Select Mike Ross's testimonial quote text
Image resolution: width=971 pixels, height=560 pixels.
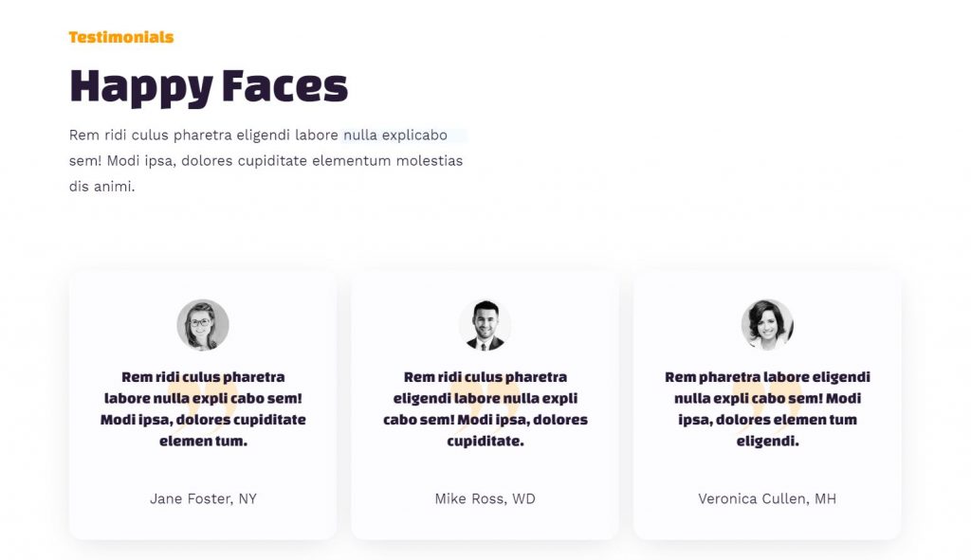pyautogui.click(x=485, y=409)
